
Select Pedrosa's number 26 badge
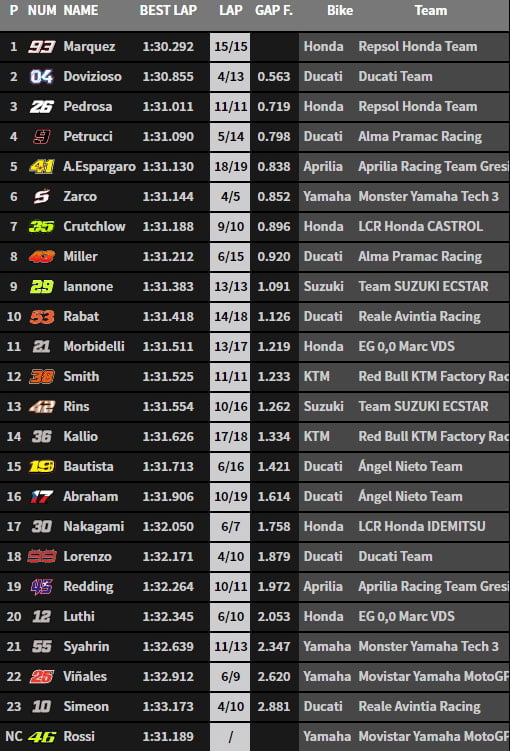(42, 106)
